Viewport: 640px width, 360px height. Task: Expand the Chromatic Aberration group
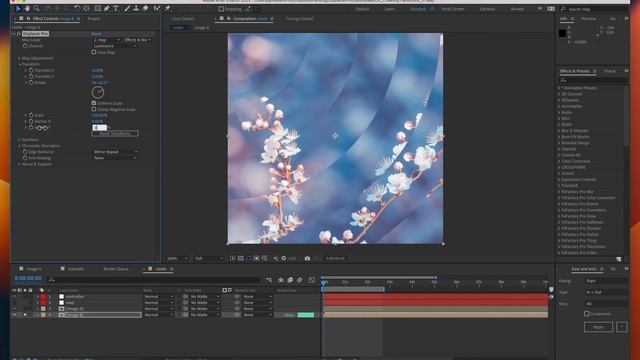[x=19, y=146]
